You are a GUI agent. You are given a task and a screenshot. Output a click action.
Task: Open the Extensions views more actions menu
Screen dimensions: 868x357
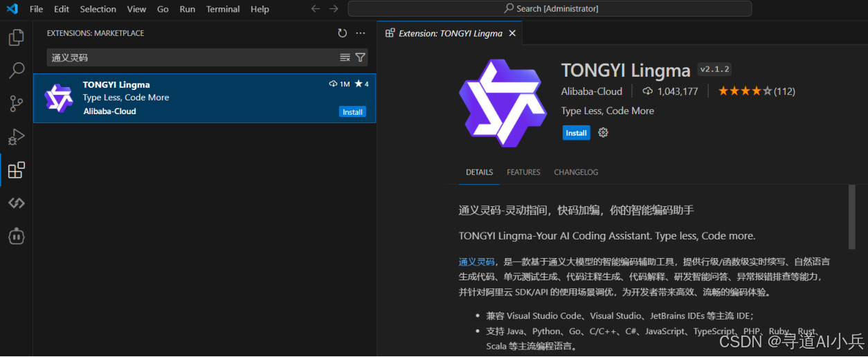[x=360, y=33]
